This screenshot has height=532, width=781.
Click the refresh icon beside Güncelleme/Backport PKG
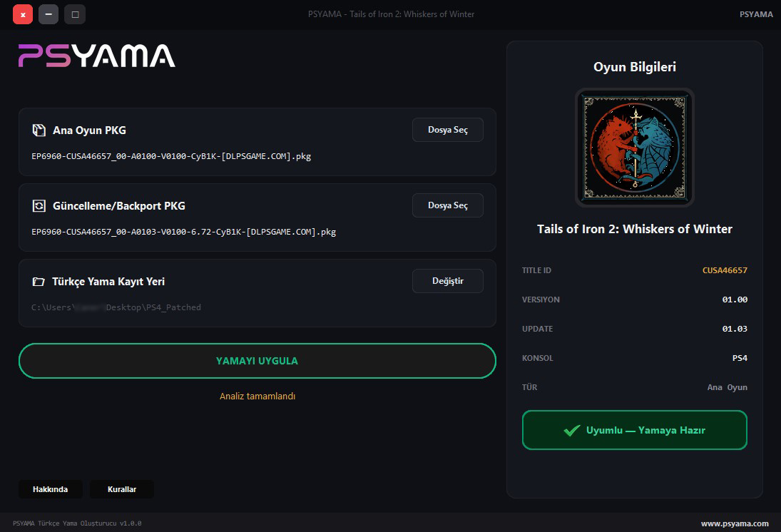tap(39, 205)
